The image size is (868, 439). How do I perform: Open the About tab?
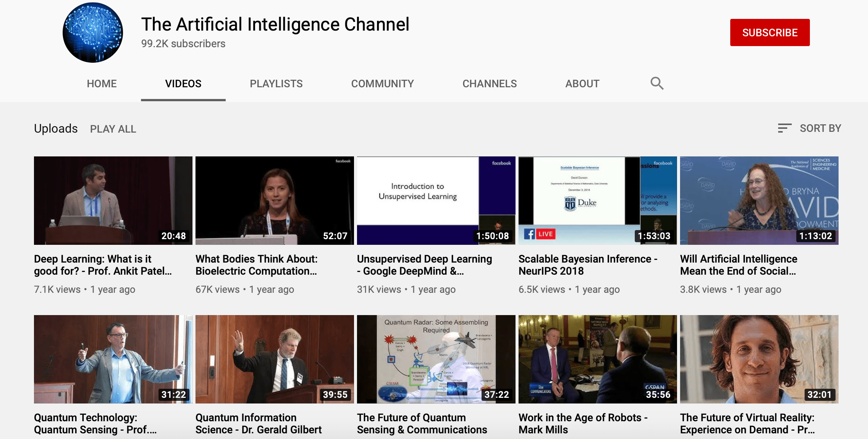(582, 83)
